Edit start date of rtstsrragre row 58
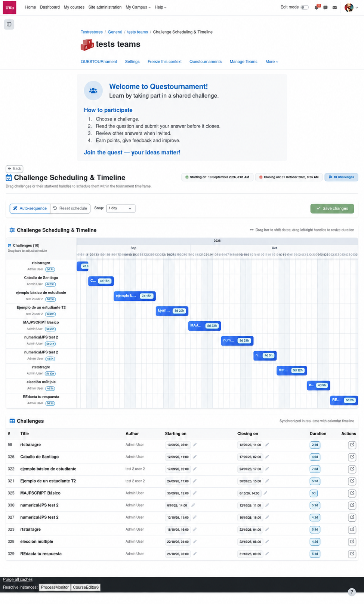 (195, 445)
